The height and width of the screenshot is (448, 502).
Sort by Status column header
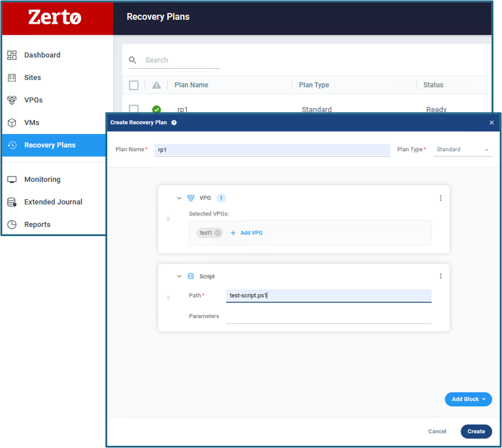pos(433,85)
